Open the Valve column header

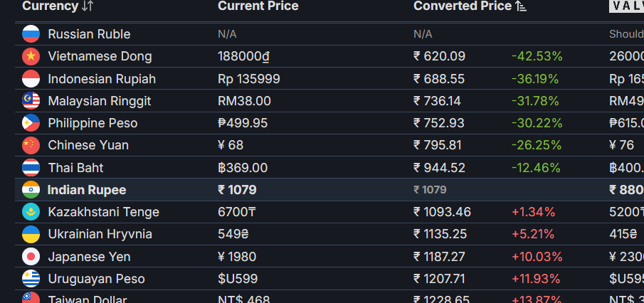pyautogui.click(x=626, y=6)
